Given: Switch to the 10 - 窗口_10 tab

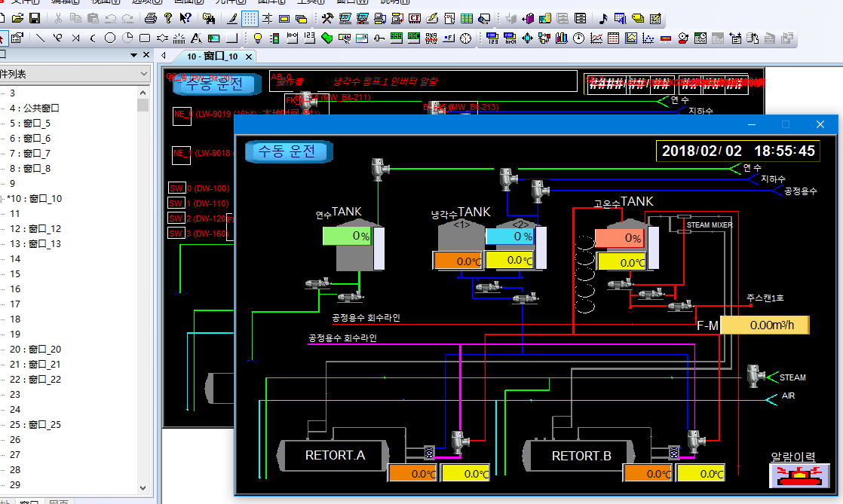Looking at the screenshot, I should pyautogui.click(x=213, y=57).
